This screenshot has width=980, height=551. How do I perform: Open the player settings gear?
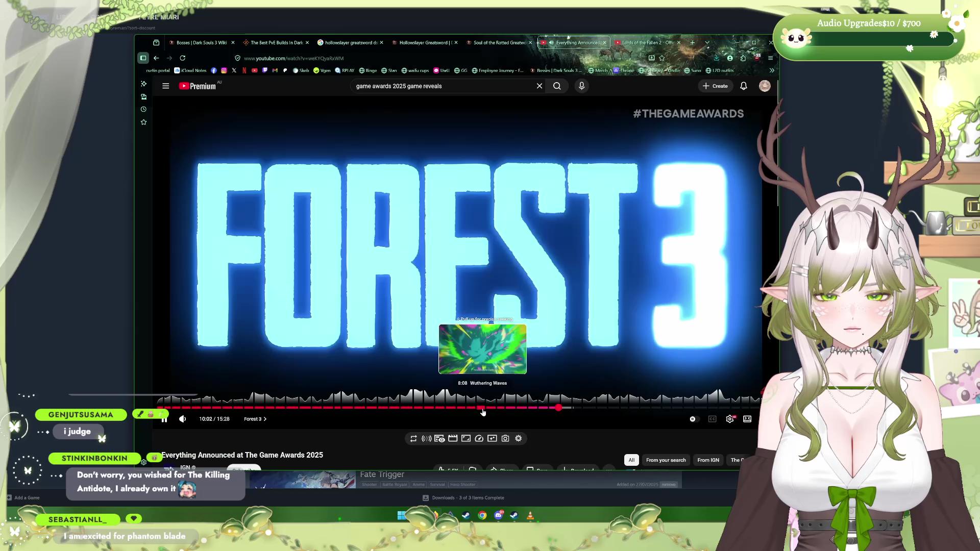[x=730, y=419]
